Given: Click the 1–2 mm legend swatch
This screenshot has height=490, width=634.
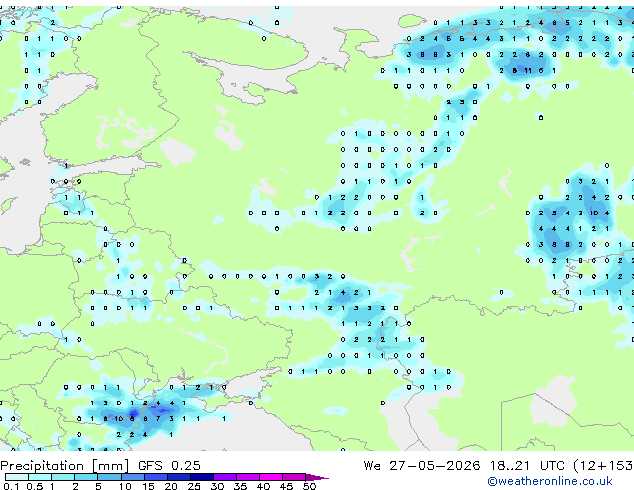Looking at the screenshot, I should tap(63, 477).
